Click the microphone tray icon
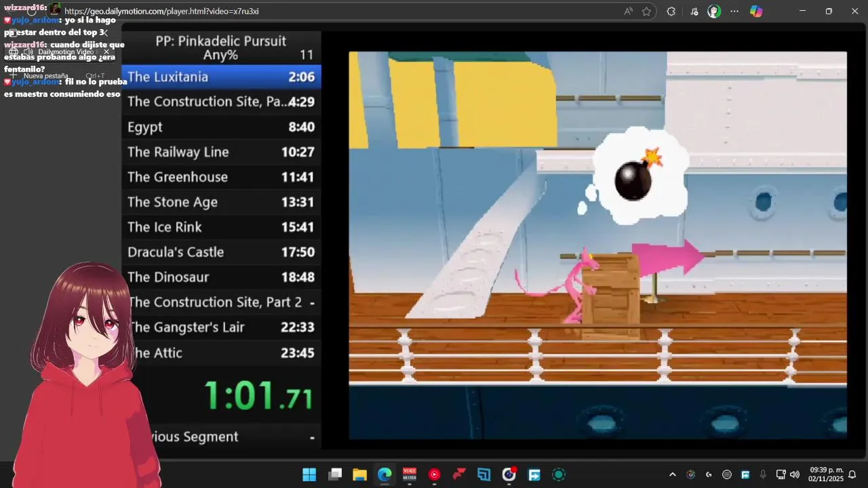 (x=763, y=474)
